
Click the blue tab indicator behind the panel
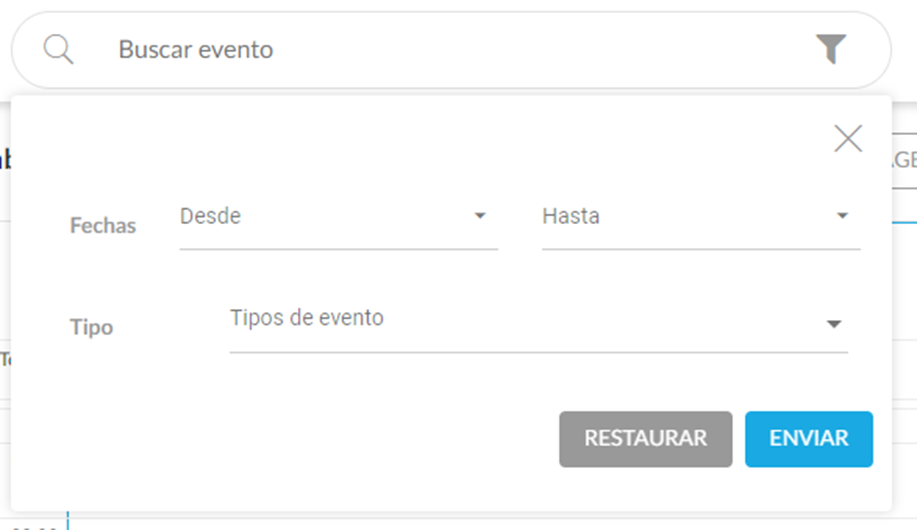point(905,222)
